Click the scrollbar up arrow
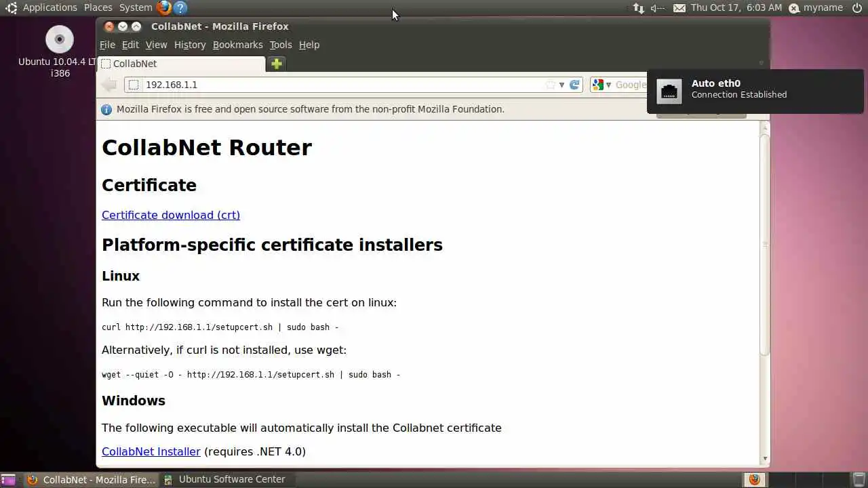 [765, 127]
